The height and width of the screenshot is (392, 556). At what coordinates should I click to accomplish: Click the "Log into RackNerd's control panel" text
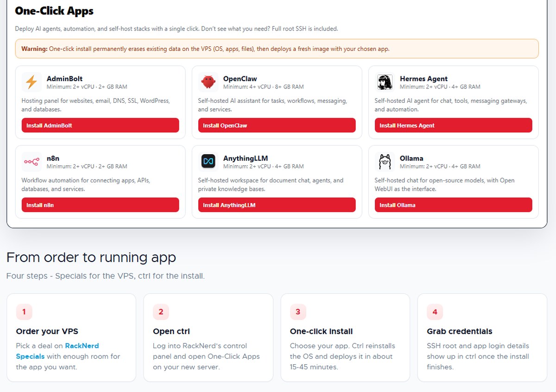207,356
